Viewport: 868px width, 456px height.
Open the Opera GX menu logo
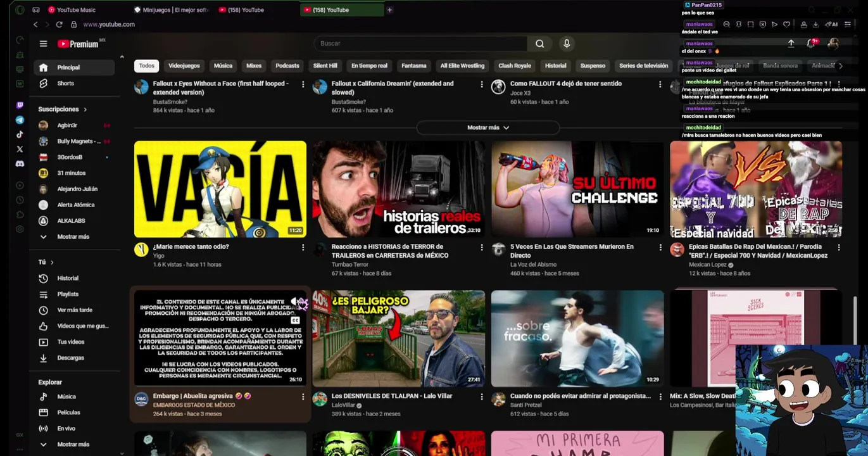[x=20, y=10]
